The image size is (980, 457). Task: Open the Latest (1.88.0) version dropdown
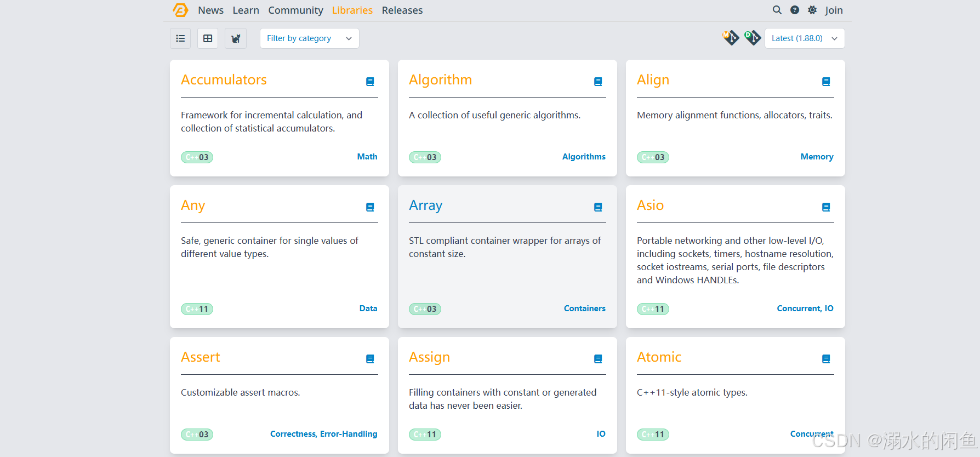point(804,38)
